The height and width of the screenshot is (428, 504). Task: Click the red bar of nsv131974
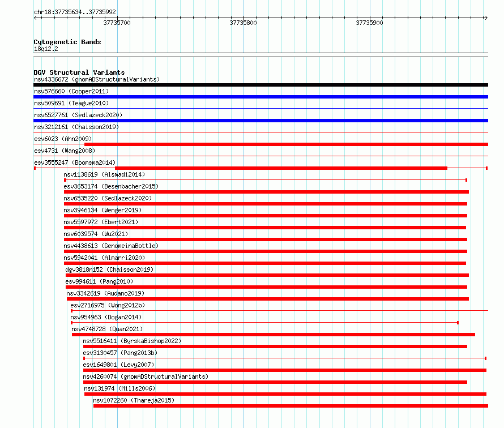click(285, 394)
